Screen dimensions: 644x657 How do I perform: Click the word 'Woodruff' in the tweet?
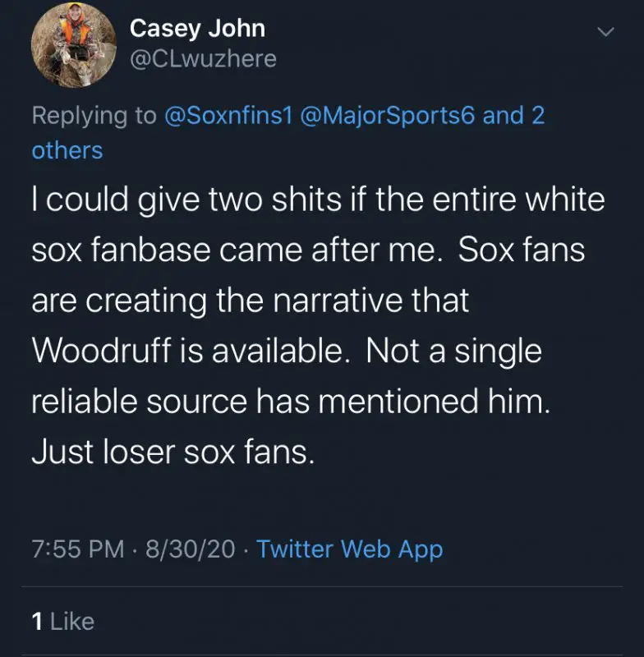coord(103,351)
